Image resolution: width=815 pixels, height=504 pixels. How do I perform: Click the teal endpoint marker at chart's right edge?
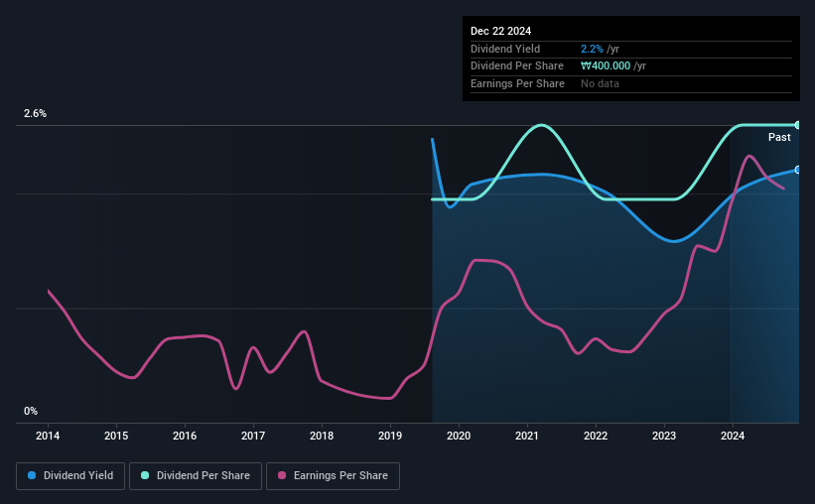[x=798, y=125]
